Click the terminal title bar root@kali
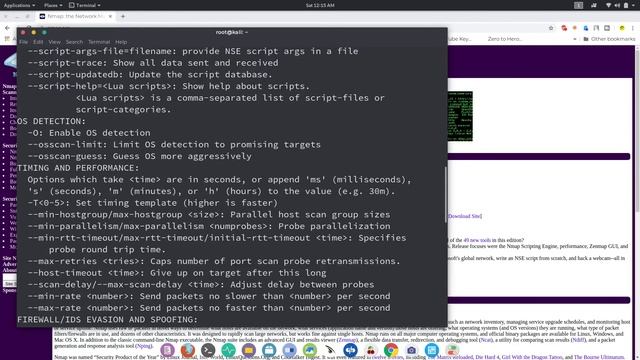The image size is (640, 360). pyautogui.click(x=232, y=32)
